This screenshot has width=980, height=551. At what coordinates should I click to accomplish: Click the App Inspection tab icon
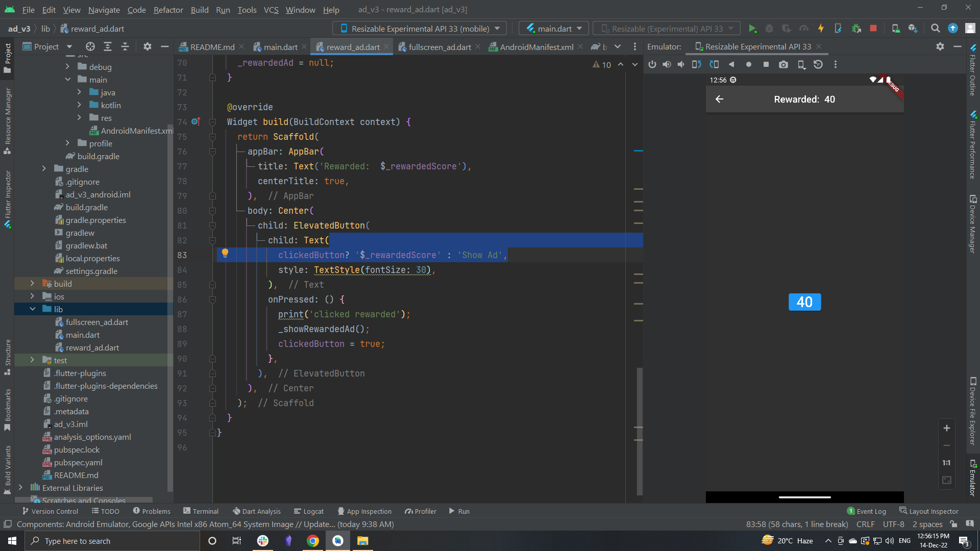[339, 511]
